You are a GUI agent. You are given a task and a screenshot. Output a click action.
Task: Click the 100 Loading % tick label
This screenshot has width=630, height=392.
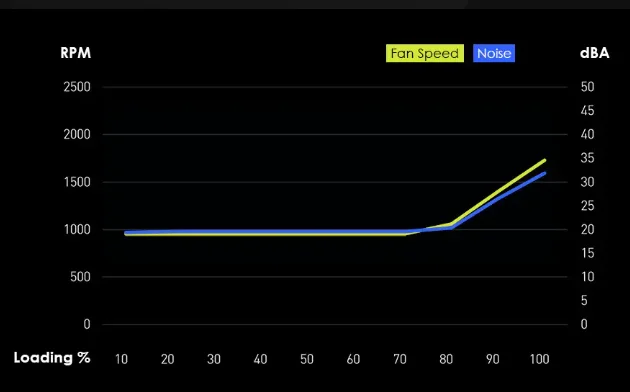[540, 359]
